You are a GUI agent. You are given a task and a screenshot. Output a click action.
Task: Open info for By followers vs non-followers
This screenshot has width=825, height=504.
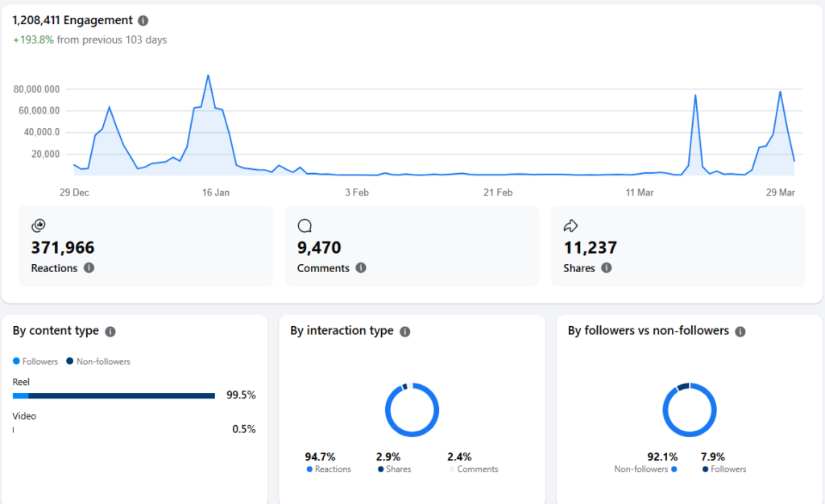tap(740, 331)
